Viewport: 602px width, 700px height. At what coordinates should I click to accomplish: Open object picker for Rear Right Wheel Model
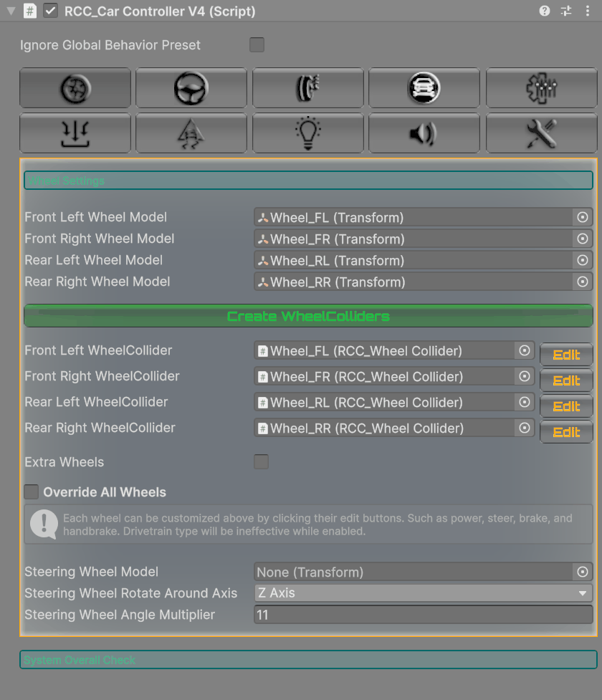(583, 282)
